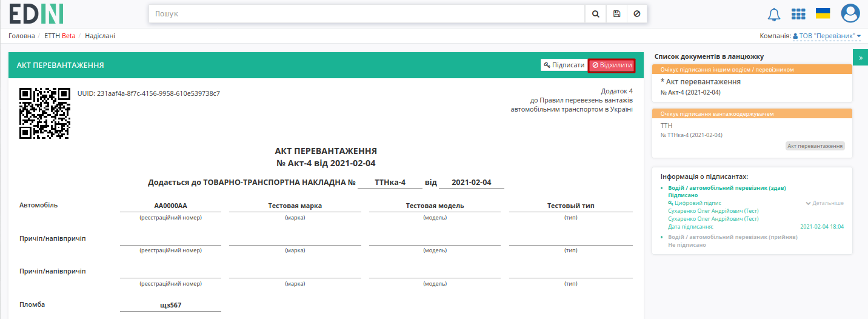Open notifications bell
The height and width of the screenshot is (319, 868).
point(774,14)
